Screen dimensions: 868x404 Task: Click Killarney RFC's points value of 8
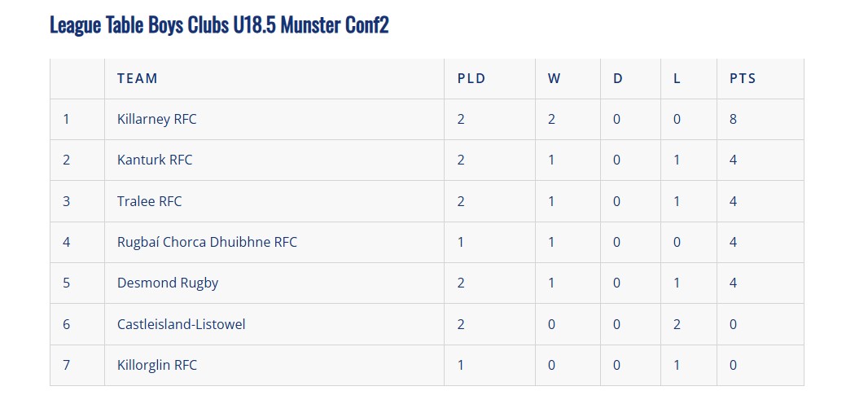734,120
